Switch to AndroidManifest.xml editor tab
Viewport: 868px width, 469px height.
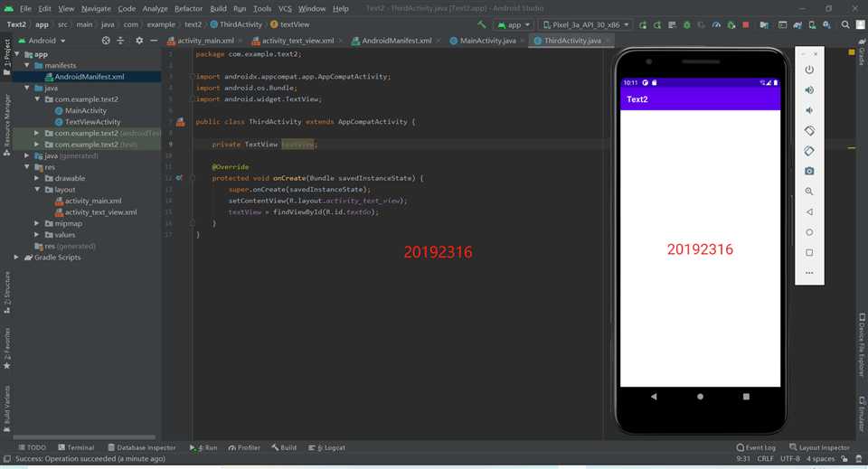[x=396, y=41]
